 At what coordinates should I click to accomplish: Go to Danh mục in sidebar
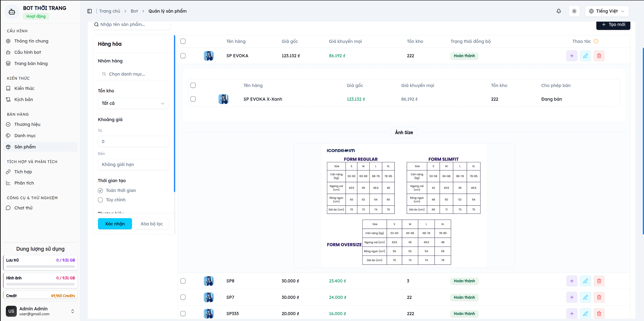tap(25, 135)
